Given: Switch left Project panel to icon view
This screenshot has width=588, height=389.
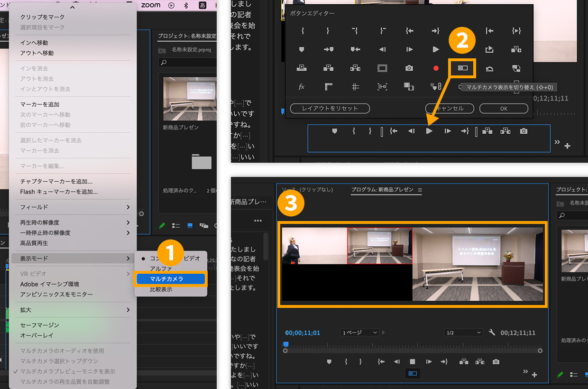Looking at the screenshot, I should (190, 225).
